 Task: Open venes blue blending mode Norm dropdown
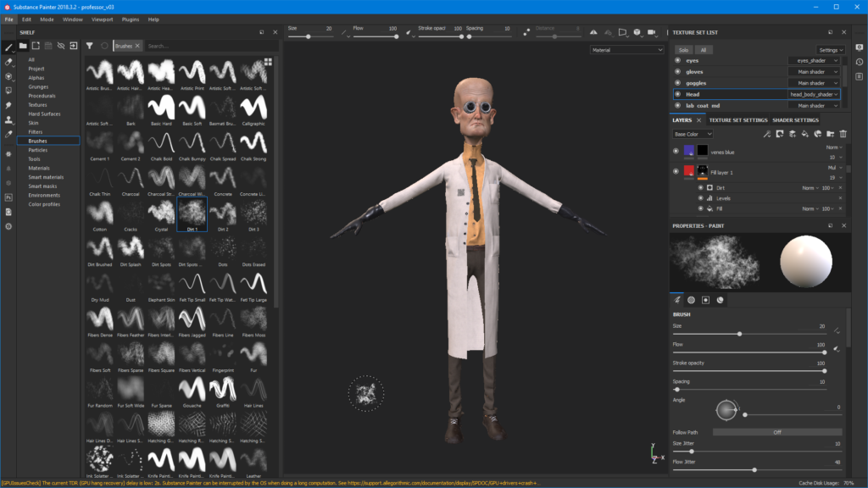834,147
